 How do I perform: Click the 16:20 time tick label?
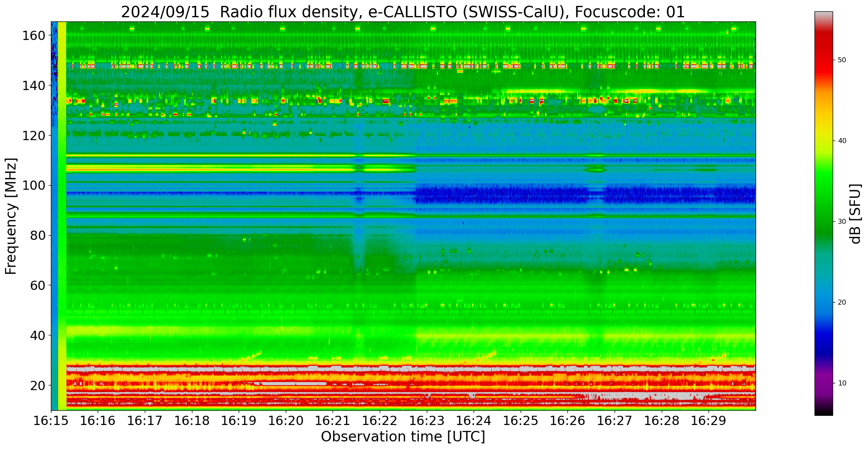click(x=286, y=421)
